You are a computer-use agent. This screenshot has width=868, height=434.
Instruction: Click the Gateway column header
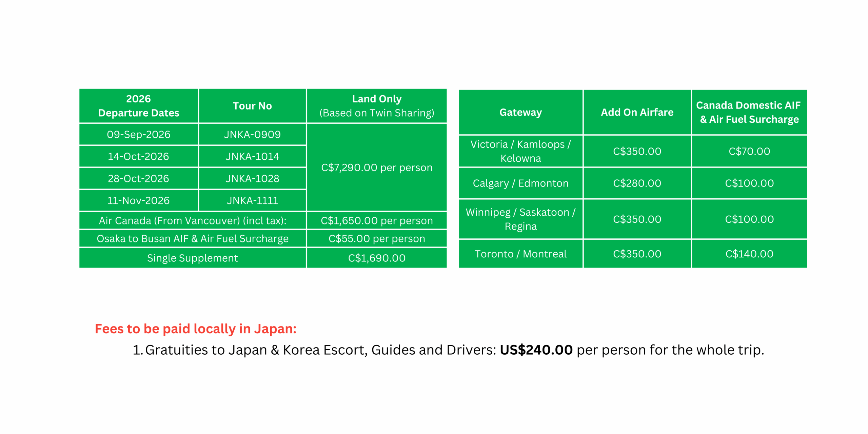point(520,112)
